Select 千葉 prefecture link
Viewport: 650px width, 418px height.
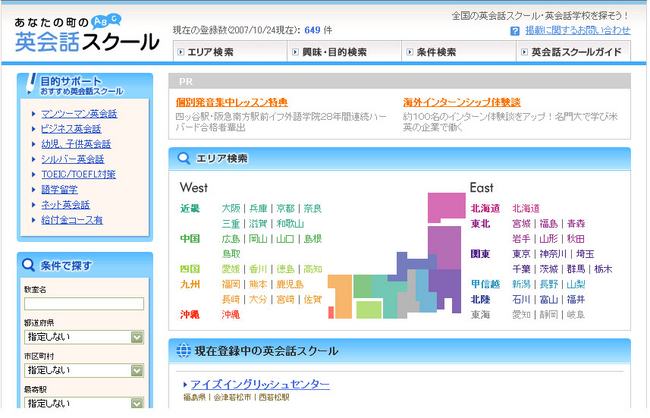521,269
